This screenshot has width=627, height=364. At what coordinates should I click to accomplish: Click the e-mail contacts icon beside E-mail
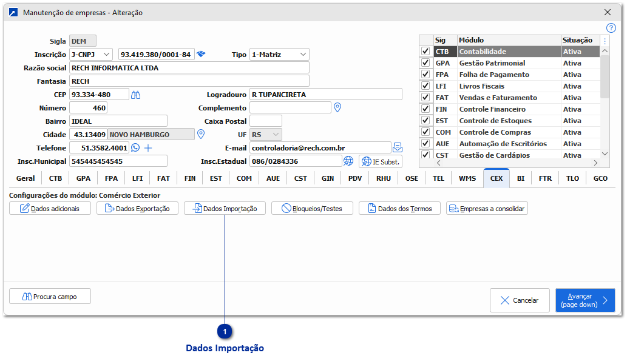point(398,147)
